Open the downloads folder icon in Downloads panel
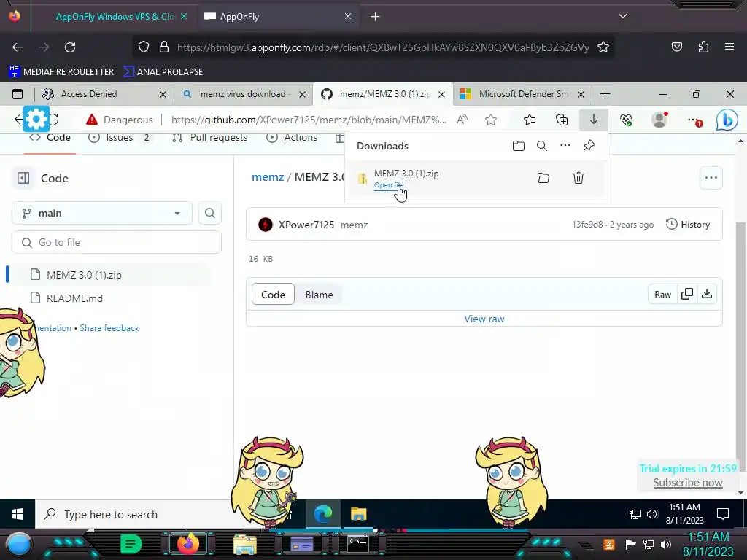The image size is (747, 560). click(x=519, y=146)
